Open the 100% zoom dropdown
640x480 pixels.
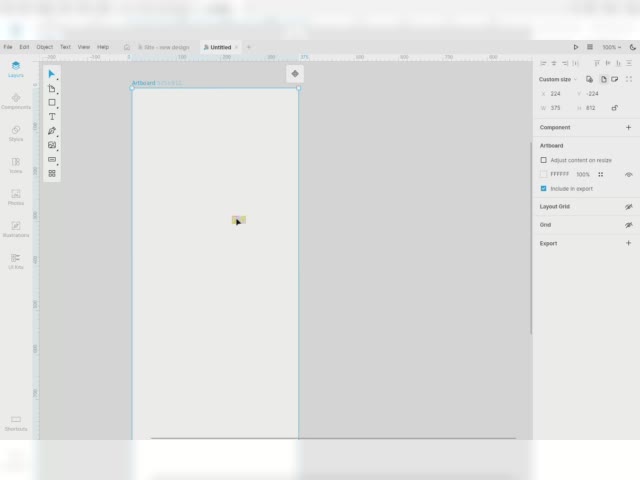click(612, 47)
